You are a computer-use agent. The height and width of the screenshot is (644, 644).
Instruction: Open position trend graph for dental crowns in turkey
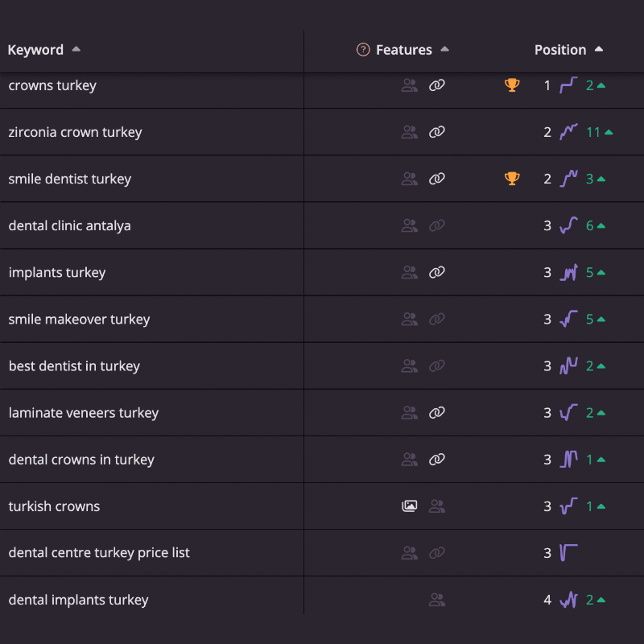coord(568,459)
